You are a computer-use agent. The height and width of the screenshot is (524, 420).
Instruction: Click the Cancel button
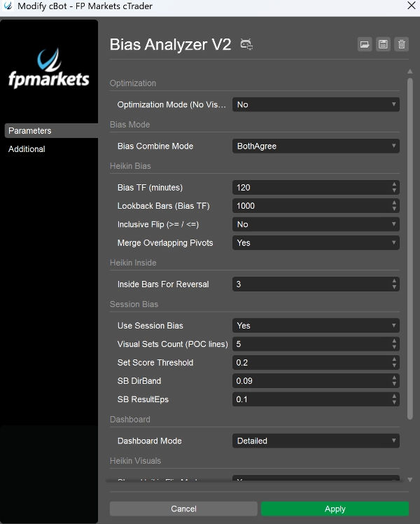tap(183, 509)
